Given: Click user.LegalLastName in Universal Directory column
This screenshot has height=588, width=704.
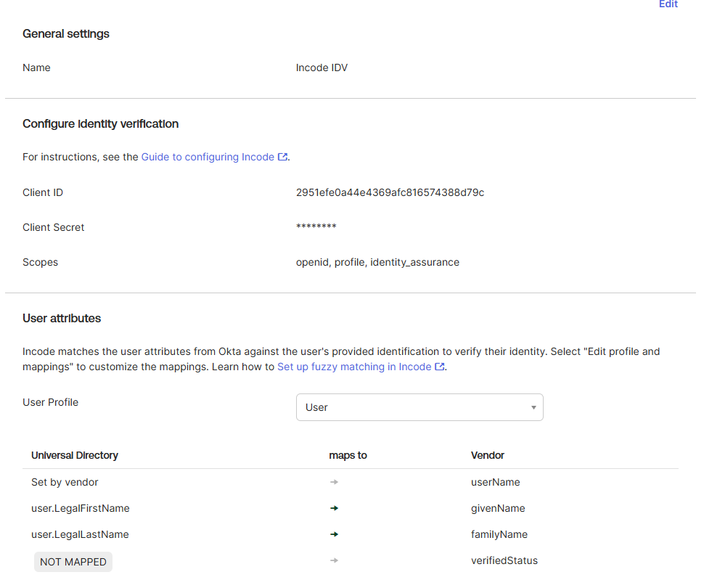Looking at the screenshot, I should [80, 534].
